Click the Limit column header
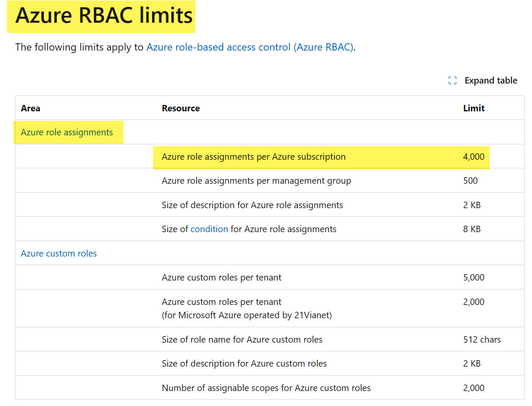Image resolution: width=532 pixels, height=406 pixels. (474, 108)
